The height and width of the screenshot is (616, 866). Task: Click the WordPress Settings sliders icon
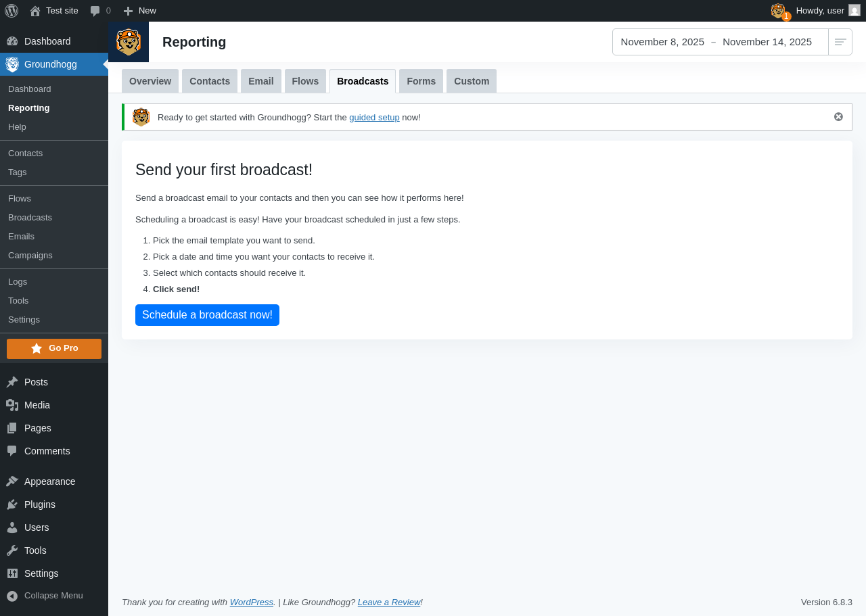[12, 573]
